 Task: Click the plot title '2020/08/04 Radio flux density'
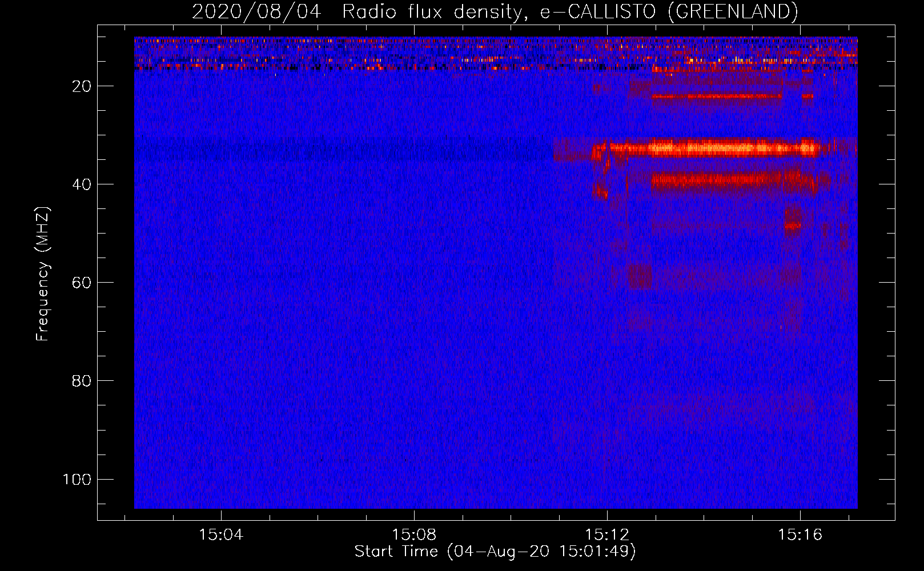point(495,11)
